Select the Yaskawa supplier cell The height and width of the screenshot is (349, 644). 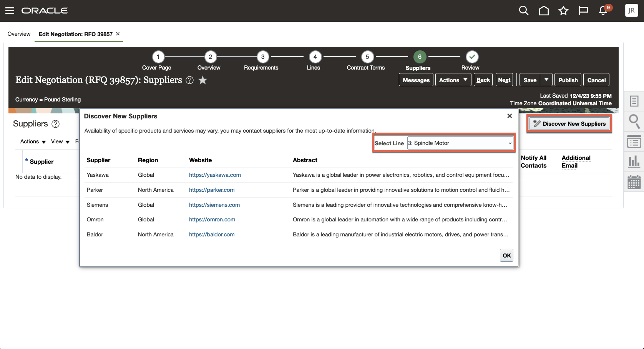pos(98,175)
